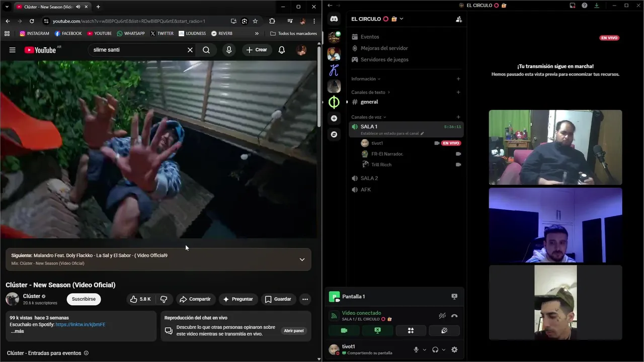
Task: Disconnect from the voice call
Action: pyautogui.click(x=454, y=316)
